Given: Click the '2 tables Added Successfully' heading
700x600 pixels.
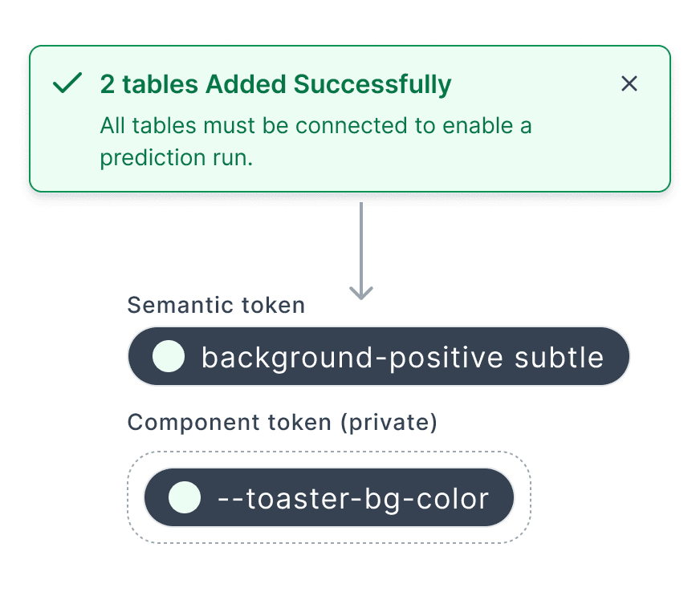Looking at the screenshot, I should point(275,84).
